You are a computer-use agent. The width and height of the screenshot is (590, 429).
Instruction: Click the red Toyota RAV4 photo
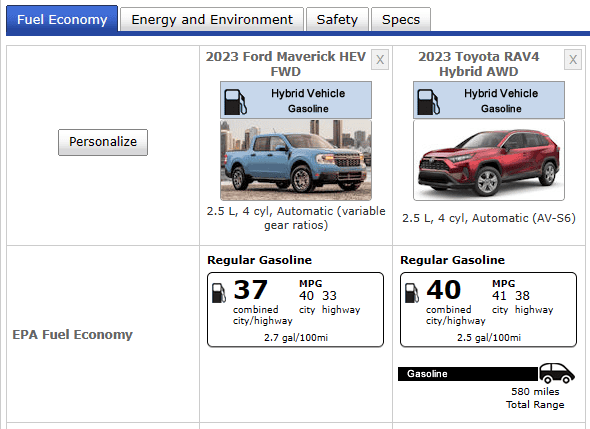pyautogui.click(x=489, y=160)
